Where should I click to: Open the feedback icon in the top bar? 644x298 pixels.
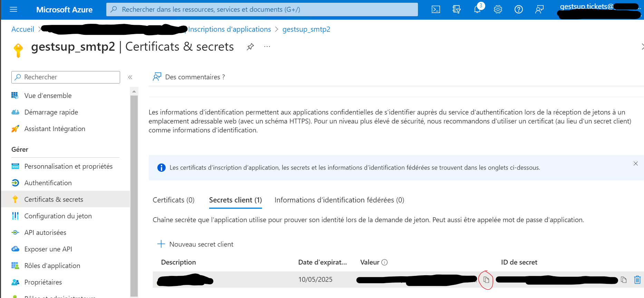[x=539, y=10]
